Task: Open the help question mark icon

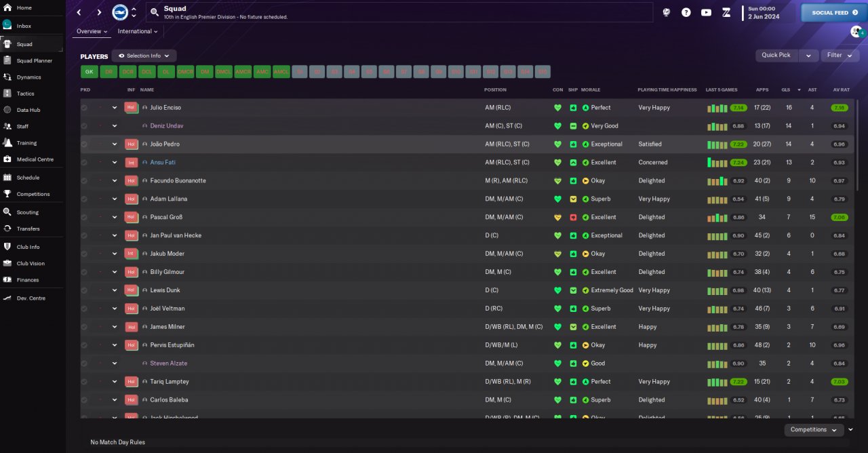Action: pos(686,12)
